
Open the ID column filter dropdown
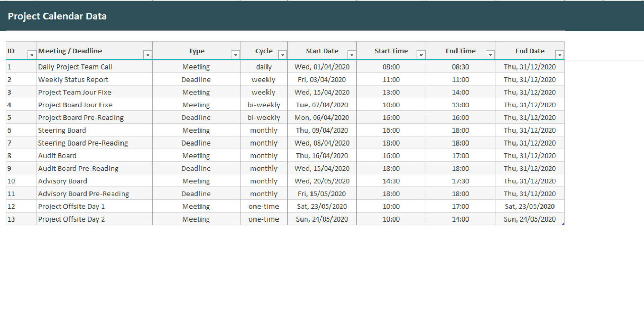tap(32, 54)
